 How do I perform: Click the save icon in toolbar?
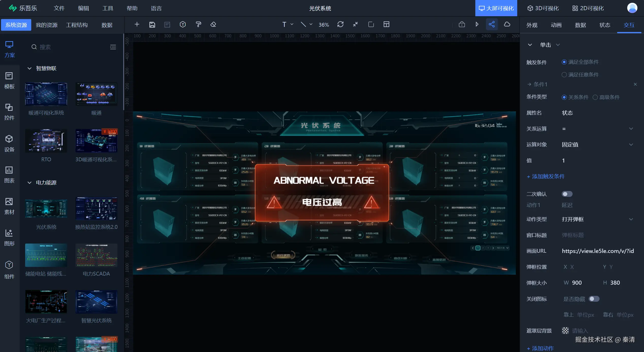(x=152, y=25)
